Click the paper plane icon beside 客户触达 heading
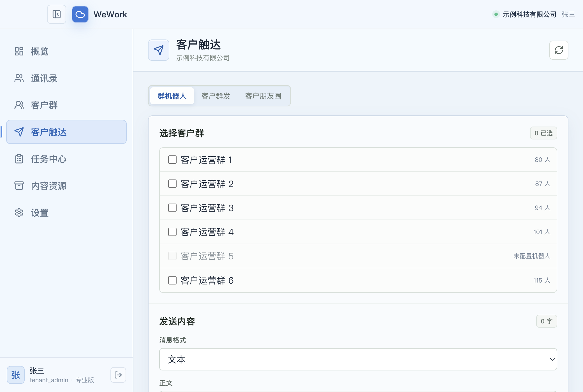 pyautogui.click(x=159, y=50)
